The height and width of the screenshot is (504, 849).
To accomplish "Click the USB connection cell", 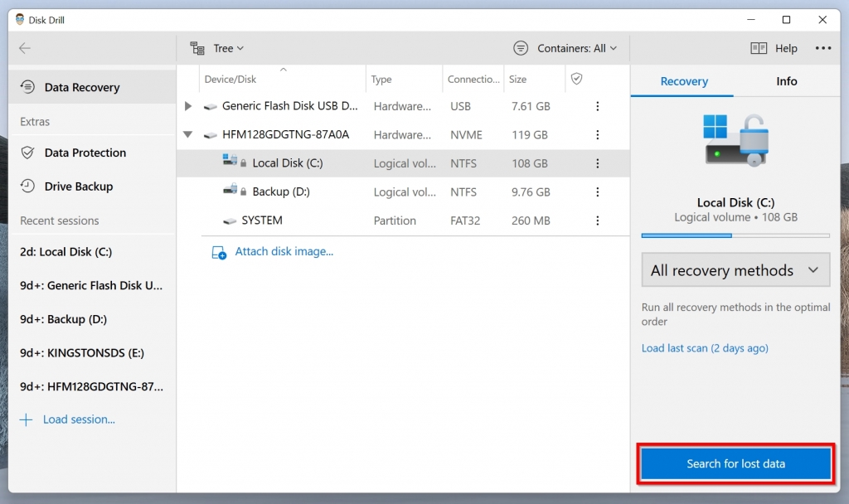I will point(460,107).
